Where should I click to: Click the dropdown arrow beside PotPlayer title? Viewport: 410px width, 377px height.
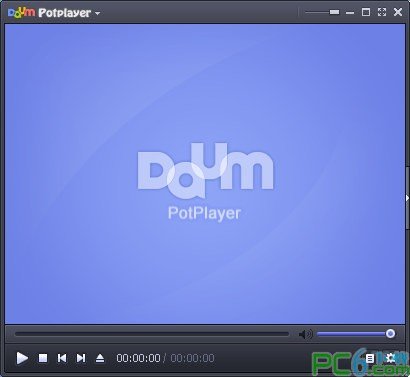(x=97, y=13)
